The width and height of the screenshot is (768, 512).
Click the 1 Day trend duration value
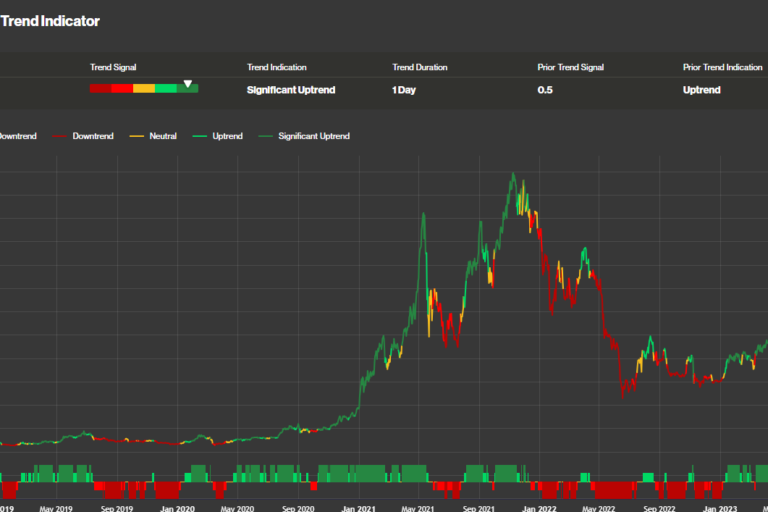click(404, 90)
